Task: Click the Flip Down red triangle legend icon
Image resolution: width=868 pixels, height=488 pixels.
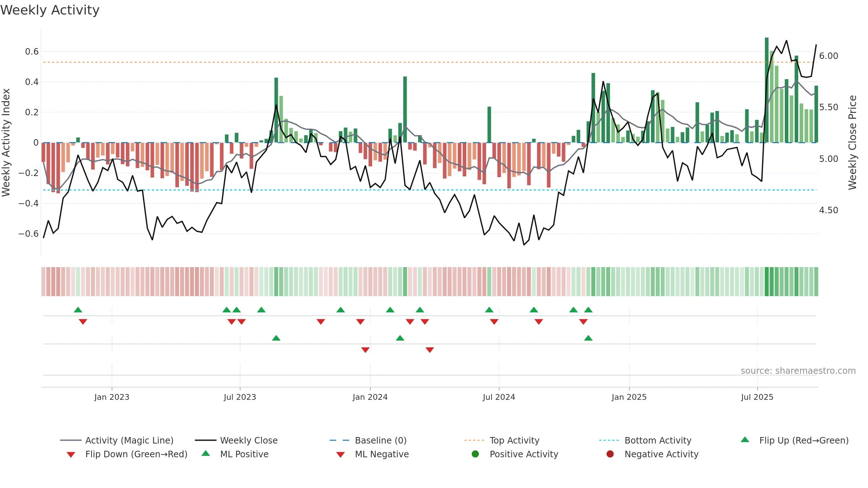Action: [x=71, y=455]
